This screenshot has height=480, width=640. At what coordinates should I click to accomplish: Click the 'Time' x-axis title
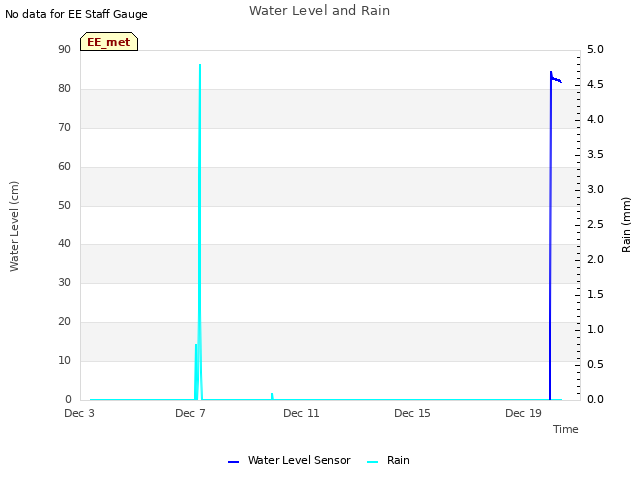pos(566,429)
